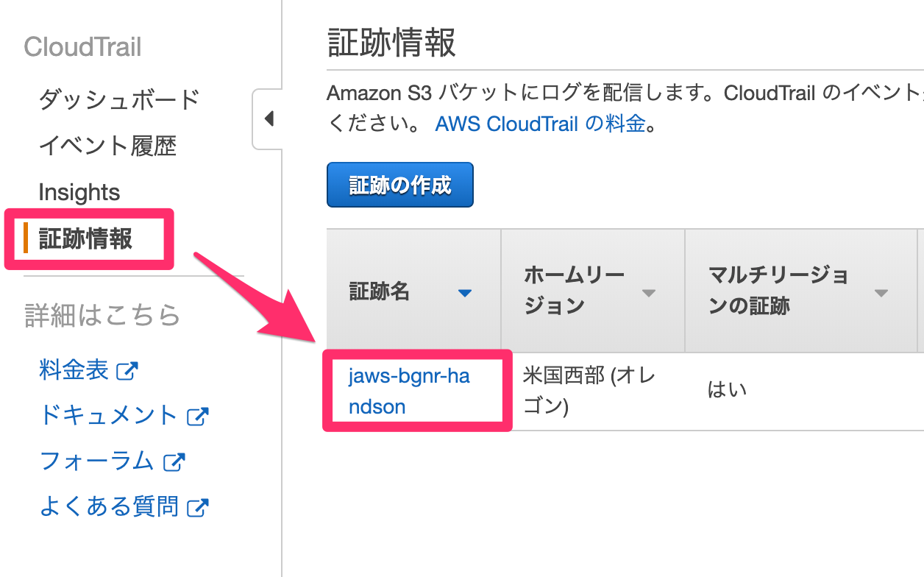Viewport: 924px width, 577px height.
Task: Click the ホームリージョン column sort arrow
Action: 648,293
